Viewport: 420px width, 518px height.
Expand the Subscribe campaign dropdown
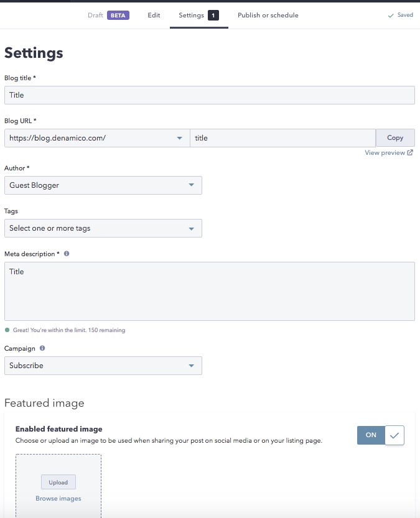pos(103,366)
